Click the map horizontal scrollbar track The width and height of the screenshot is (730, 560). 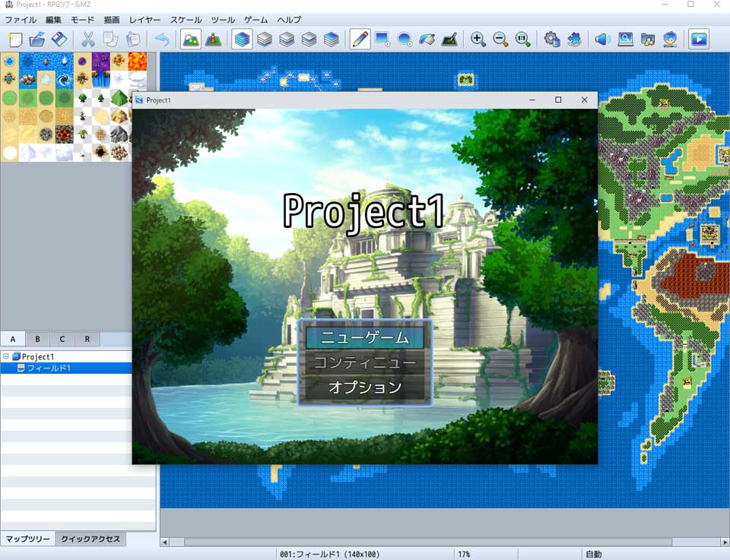pos(428,543)
